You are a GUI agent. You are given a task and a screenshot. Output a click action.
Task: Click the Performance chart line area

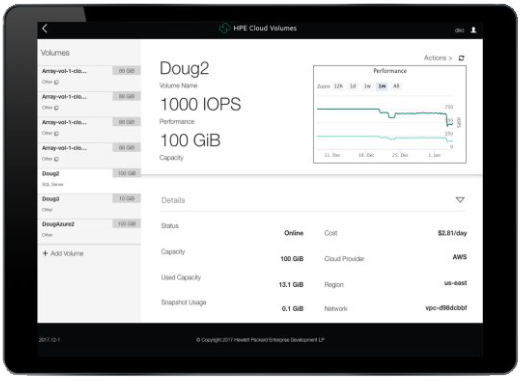pyautogui.click(x=385, y=123)
